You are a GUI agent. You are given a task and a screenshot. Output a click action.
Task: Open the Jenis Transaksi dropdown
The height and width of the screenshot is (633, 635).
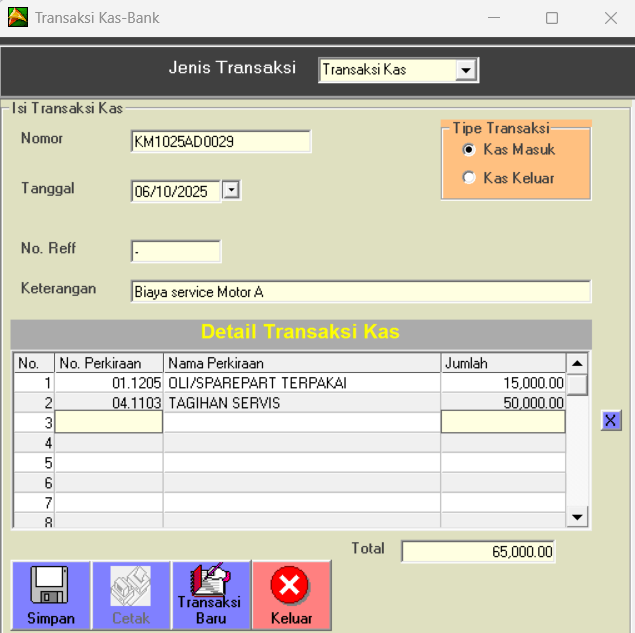[x=465, y=70]
